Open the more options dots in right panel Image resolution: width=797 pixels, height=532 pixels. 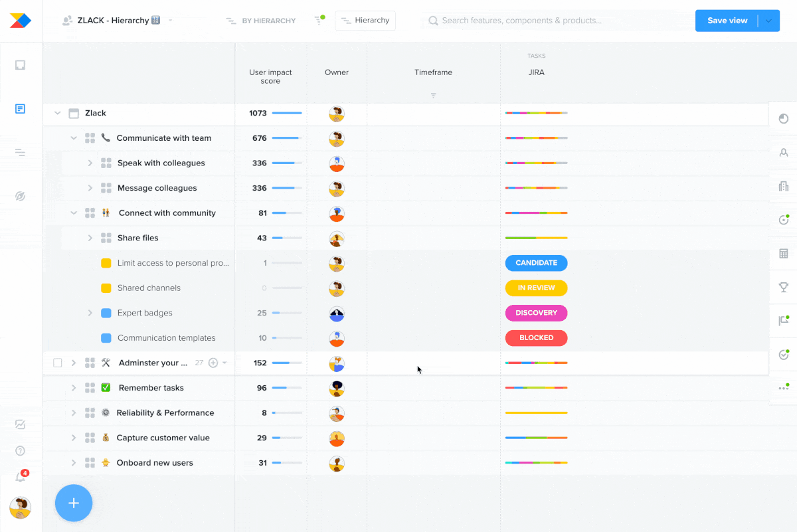[784, 388]
